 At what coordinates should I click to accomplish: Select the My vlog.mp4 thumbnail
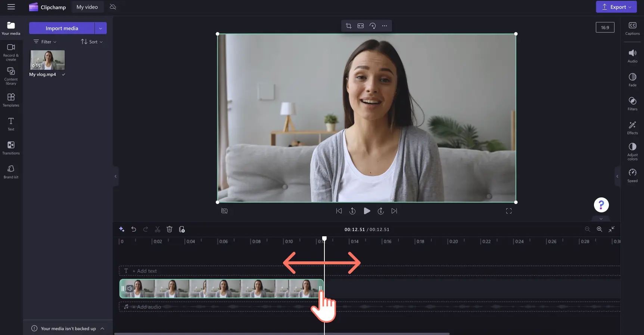click(47, 60)
